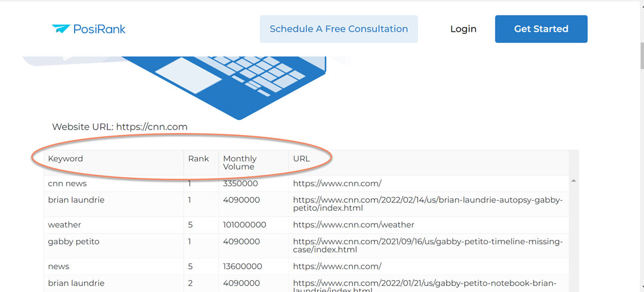Select the Rank column header
The height and width of the screenshot is (292, 644).
pos(199,159)
